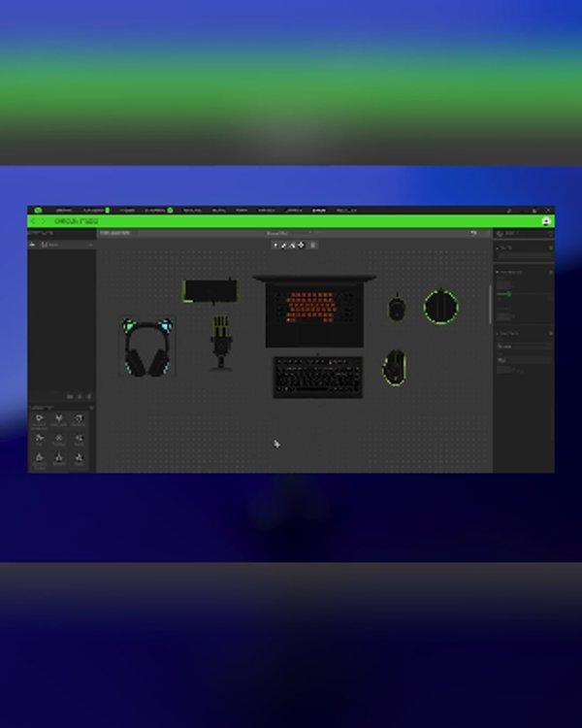Select the effect layer row in layer list

click(x=62, y=245)
